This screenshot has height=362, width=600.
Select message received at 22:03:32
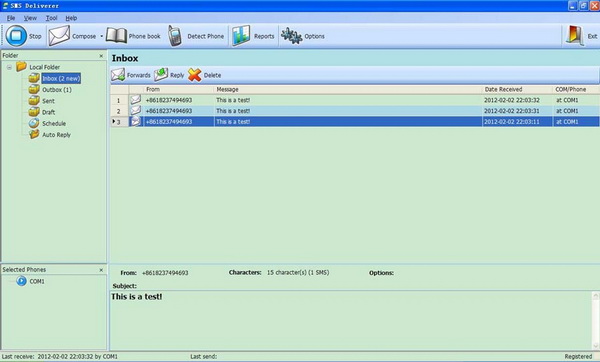(355, 100)
